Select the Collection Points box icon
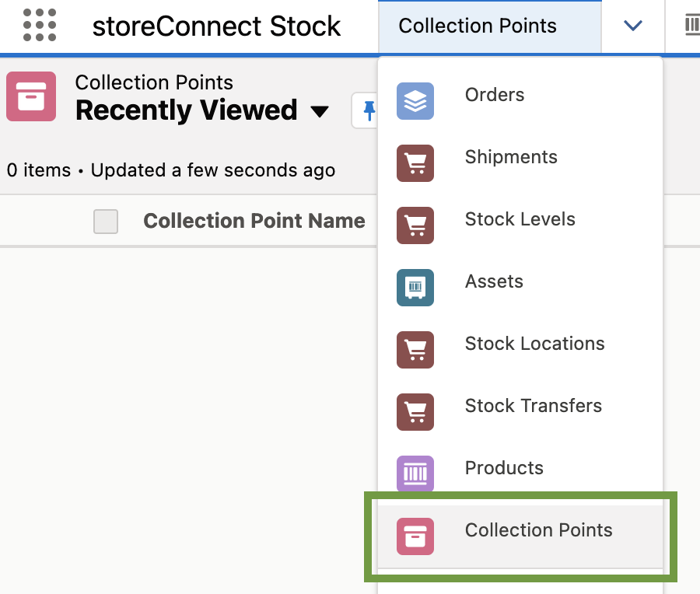Viewport: 700px width, 594px height. pyautogui.click(x=415, y=536)
